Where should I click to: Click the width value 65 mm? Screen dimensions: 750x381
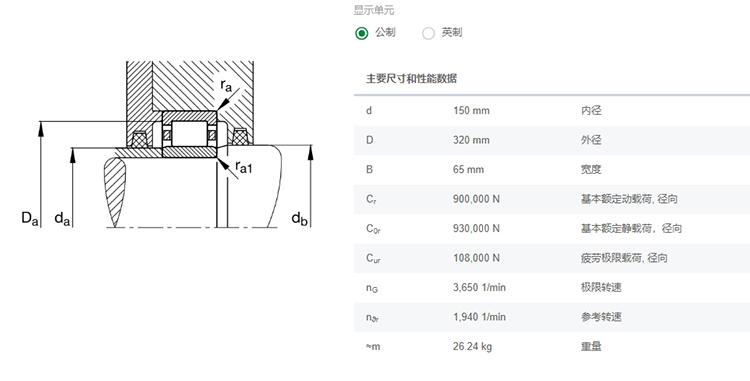pos(468,169)
